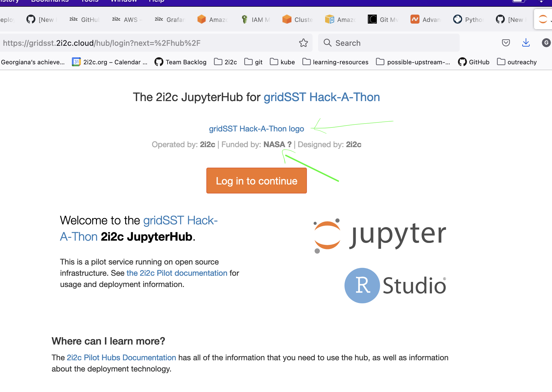552x392 pixels.
Task: Toggle the bookmark star in address bar
Action: tap(304, 43)
